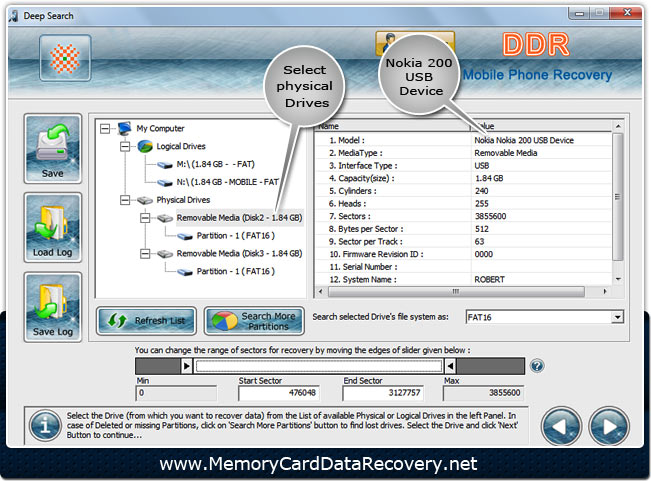651x481 pixels.
Task: Select '8. Bytes per Sector :' row
Action: tap(463, 229)
